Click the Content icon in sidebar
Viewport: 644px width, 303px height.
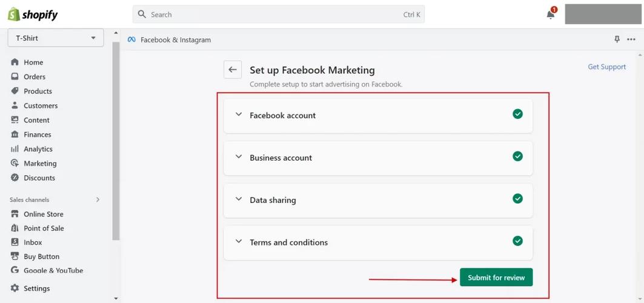pyautogui.click(x=15, y=119)
